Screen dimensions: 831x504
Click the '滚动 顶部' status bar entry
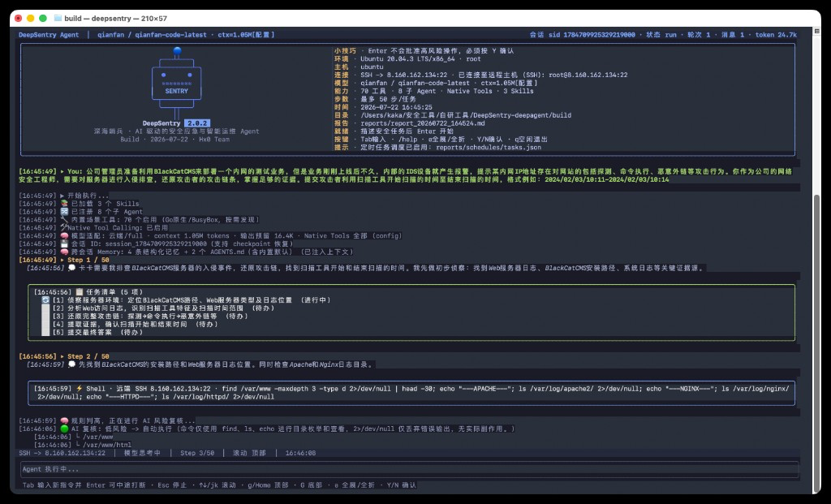pos(249,453)
